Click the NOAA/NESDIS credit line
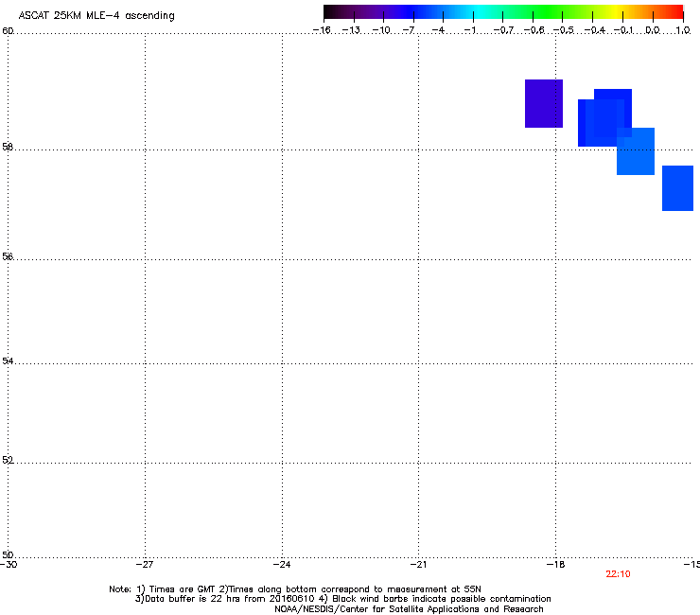 point(409,609)
